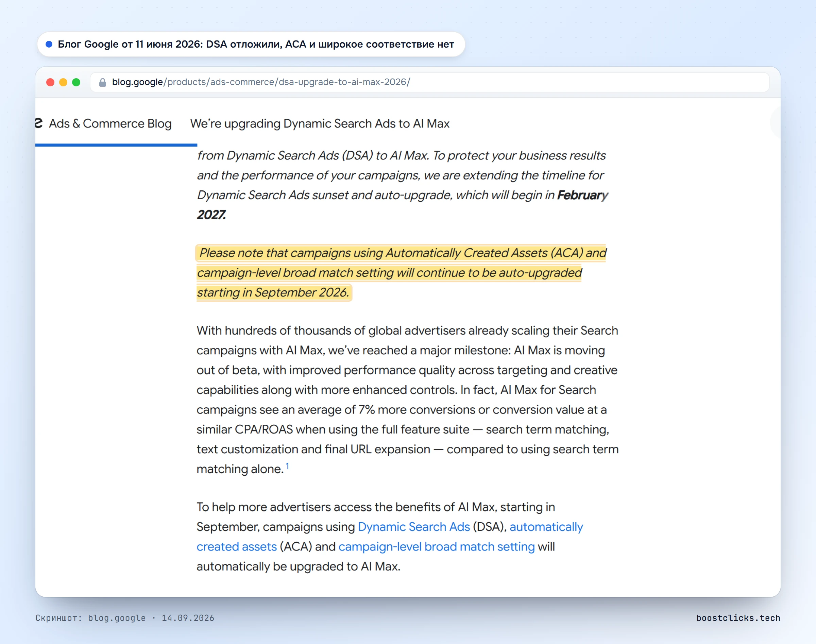Click the padlock icon in address bar
Screen dimensions: 816x644
[102, 82]
